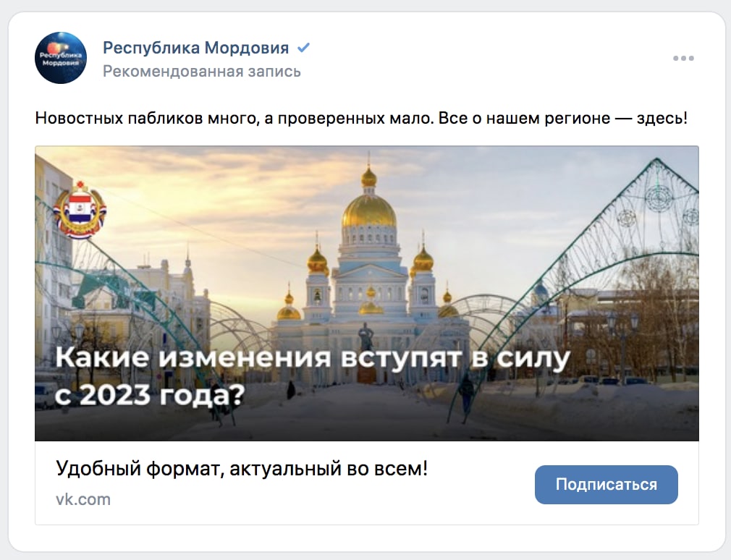731x560 pixels.
Task: Click the right festive arch decoration
Action: [x=606, y=261]
